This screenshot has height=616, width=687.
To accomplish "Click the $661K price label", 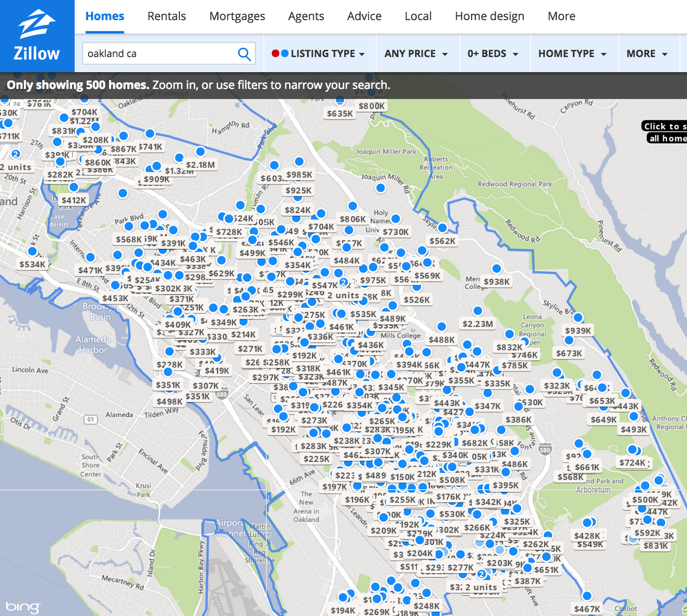I will tap(587, 467).
